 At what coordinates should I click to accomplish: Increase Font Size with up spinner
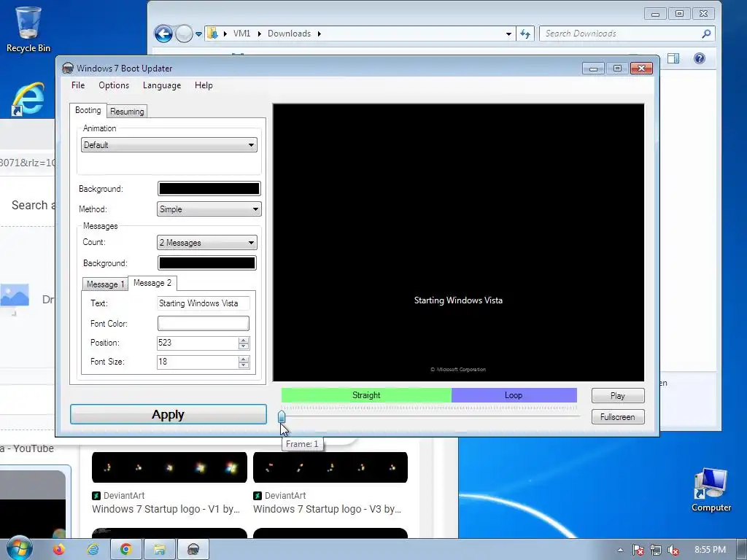[x=244, y=359]
